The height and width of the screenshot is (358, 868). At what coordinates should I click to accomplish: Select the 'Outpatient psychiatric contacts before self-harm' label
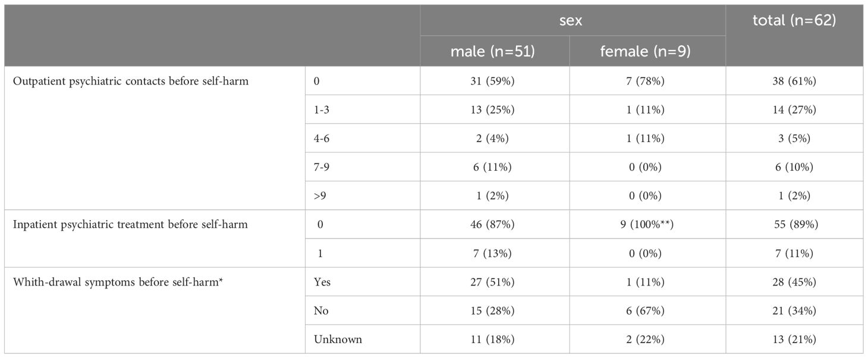(131, 81)
